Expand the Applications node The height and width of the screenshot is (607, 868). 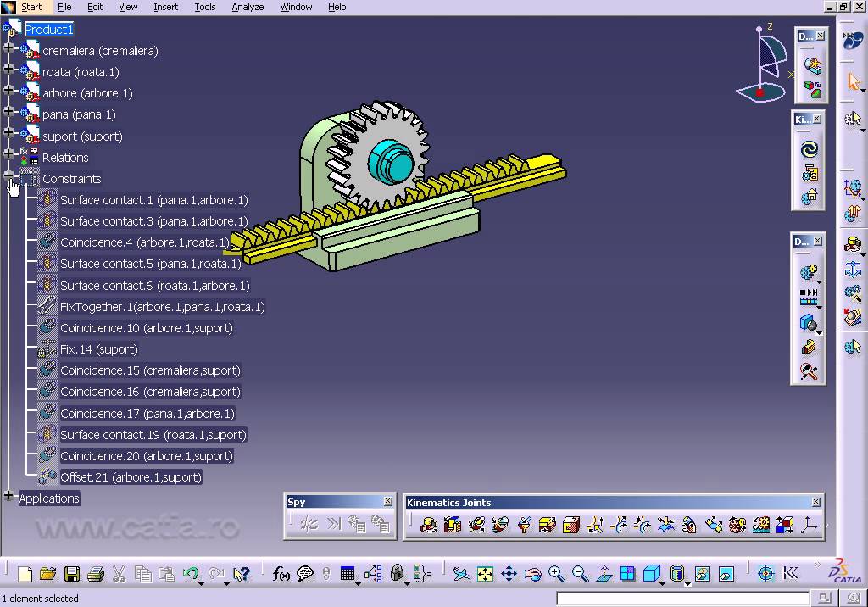(x=8, y=495)
